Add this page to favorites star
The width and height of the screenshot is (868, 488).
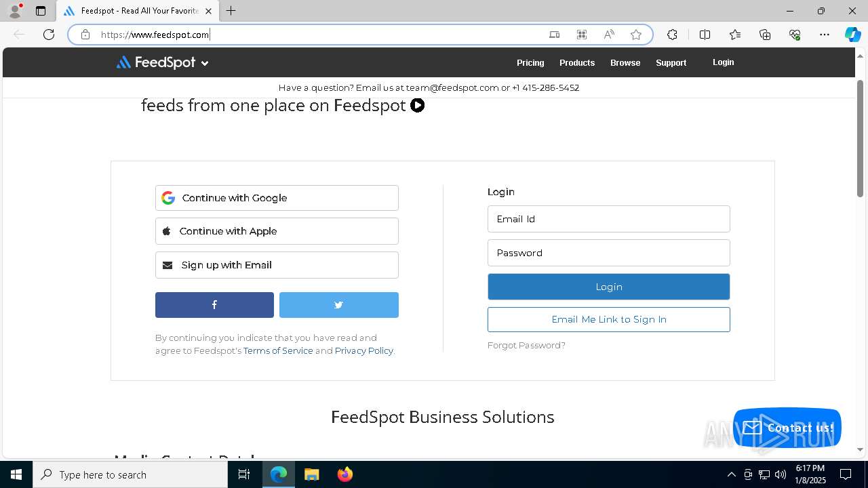(636, 35)
